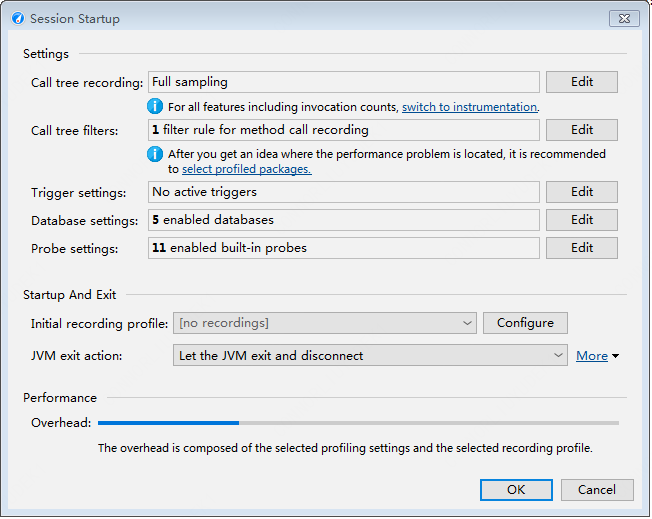Viewport: 652px width, 519px height.
Task: Click the 'Call tree filters:' label
Action: coord(74,131)
